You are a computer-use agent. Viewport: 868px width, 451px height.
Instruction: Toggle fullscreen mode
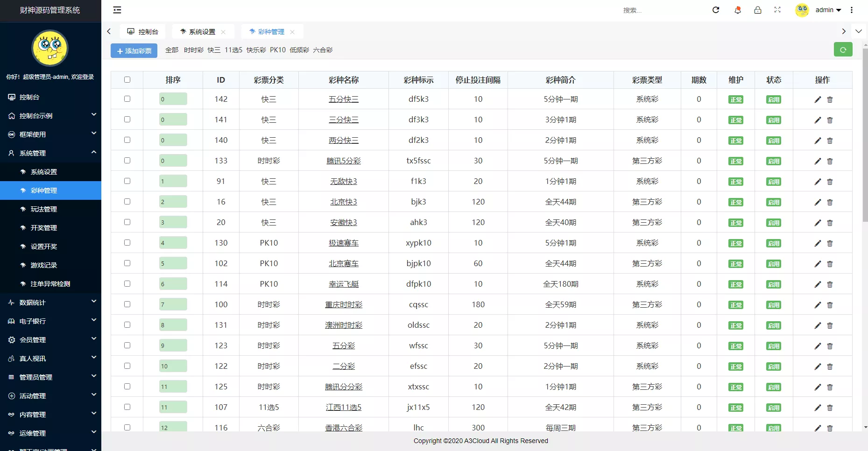click(x=777, y=10)
